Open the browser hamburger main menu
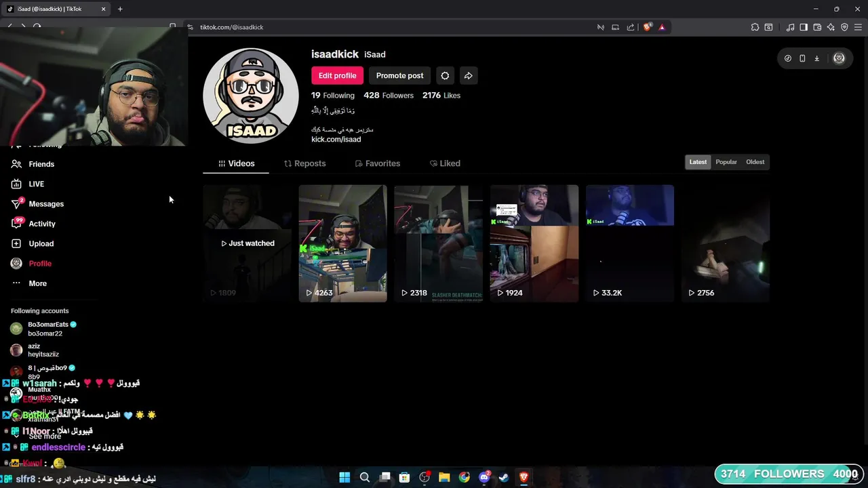 859,27
